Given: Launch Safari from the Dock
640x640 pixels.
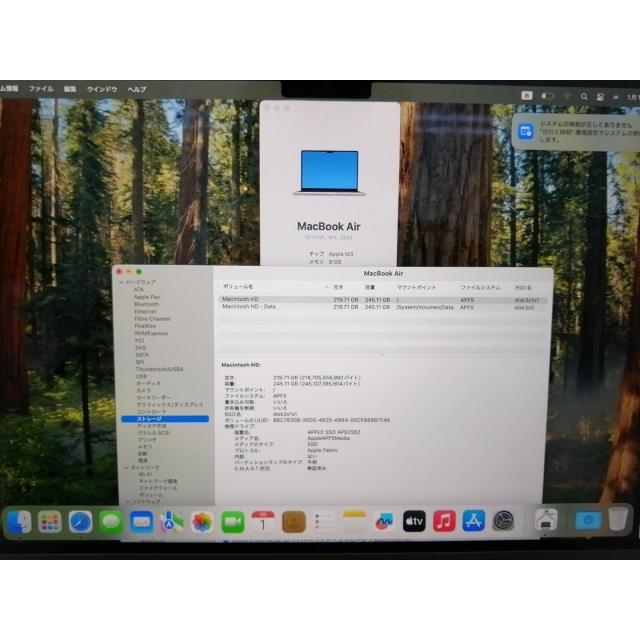Looking at the screenshot, I should (x=80, y=522).
